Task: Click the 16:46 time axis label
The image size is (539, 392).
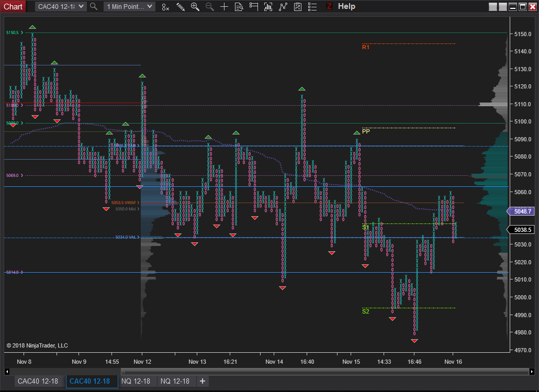Action: (414, 362)
